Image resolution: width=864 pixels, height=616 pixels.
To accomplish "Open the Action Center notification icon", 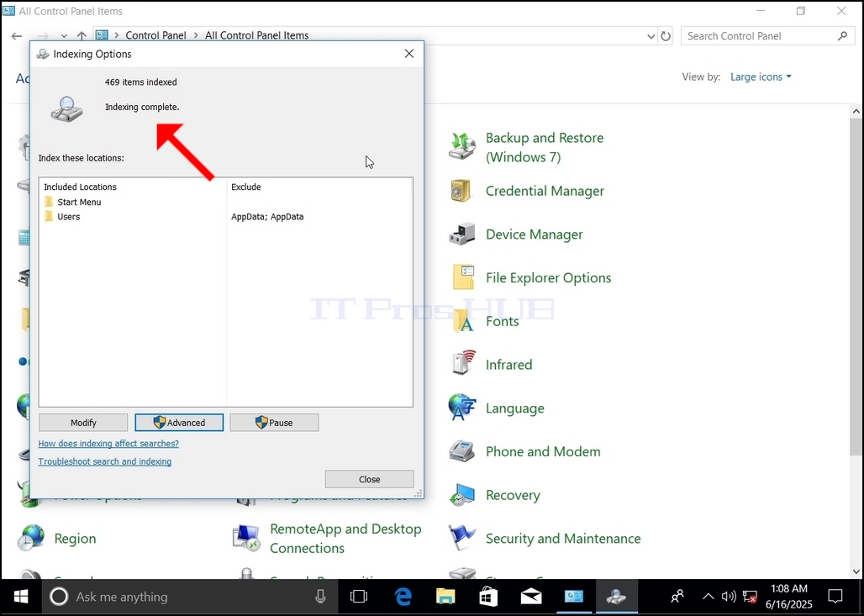I will [835, 597].
